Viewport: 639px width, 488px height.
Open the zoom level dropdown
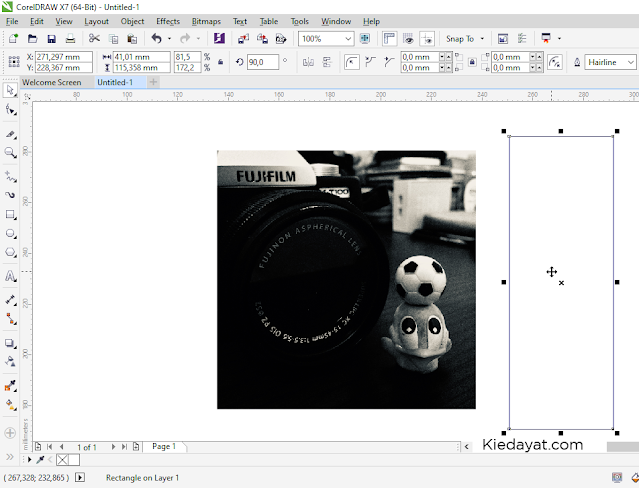coord(348,39)
